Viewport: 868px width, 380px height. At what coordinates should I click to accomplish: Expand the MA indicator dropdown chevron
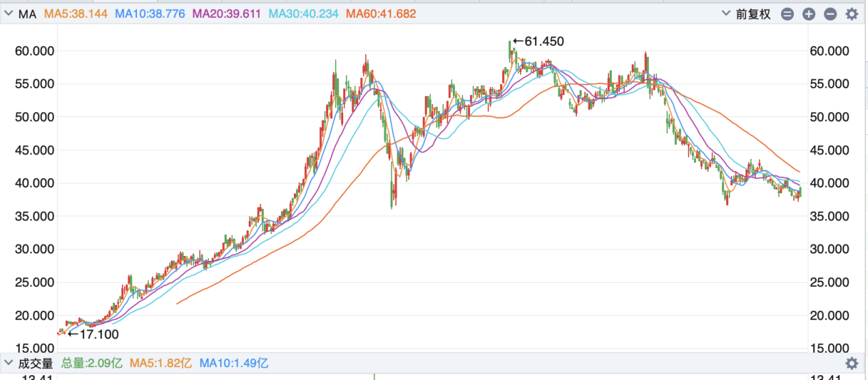click(x=9, y=14)
